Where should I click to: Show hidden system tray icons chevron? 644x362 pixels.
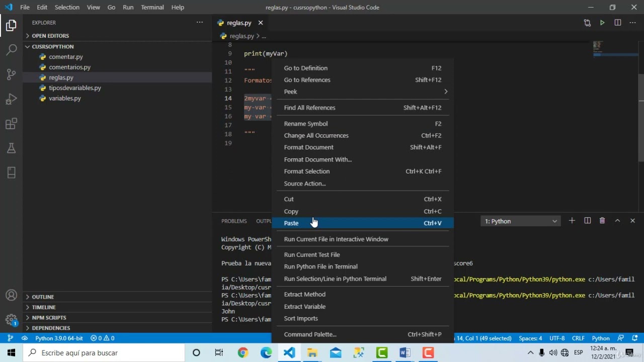point(530,353)
